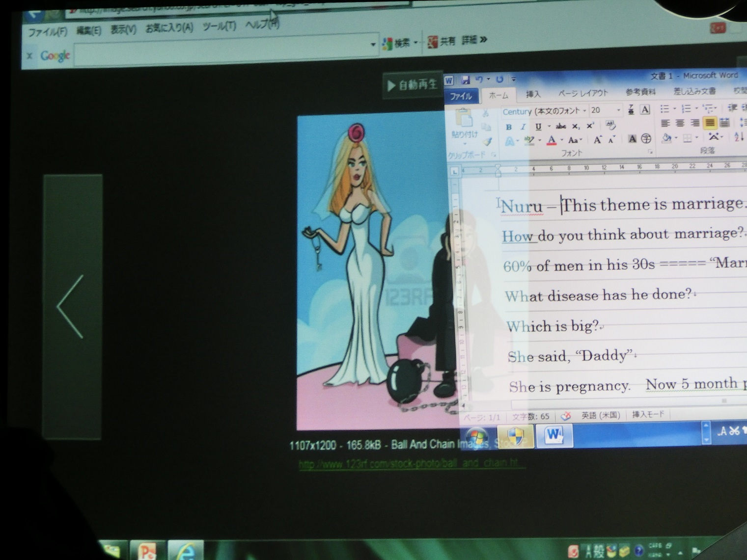Click the enclosed character (字) icon

646,139
